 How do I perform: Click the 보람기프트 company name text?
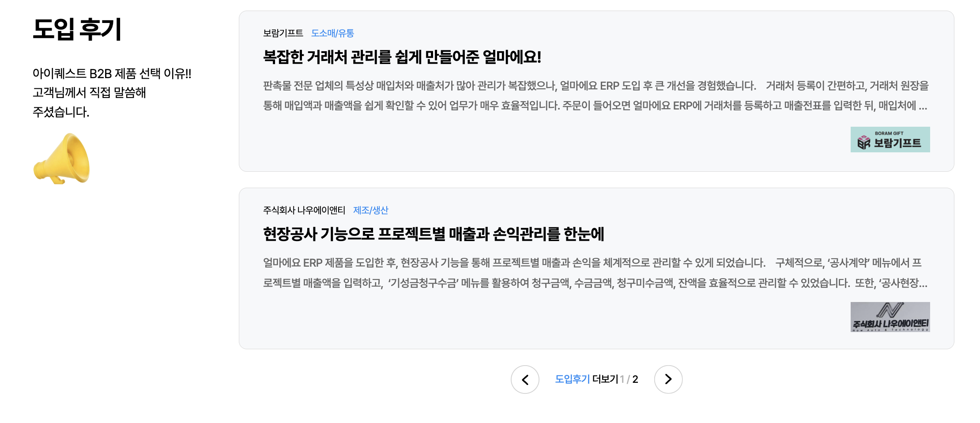pos(283,32)
